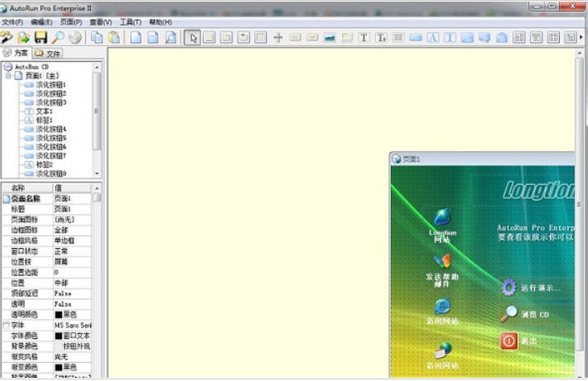
Task: Click the 页面名称 property value field
Action: 72,199
